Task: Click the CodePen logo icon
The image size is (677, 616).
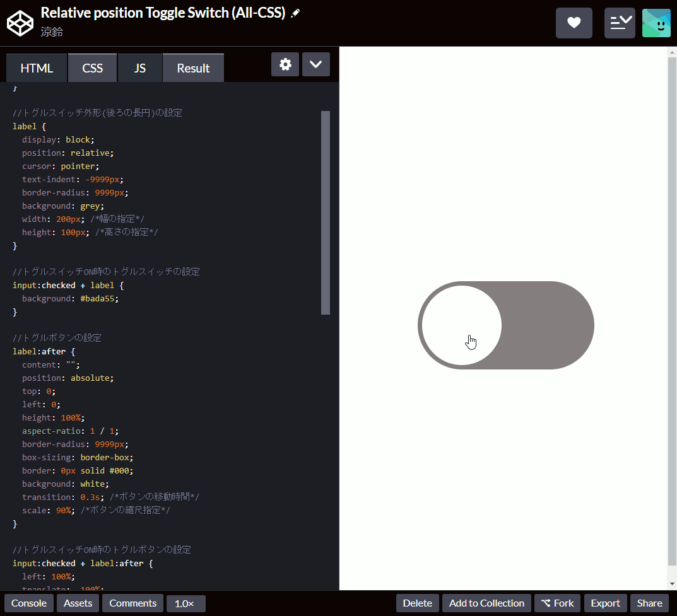Action: tap(20, 23)
